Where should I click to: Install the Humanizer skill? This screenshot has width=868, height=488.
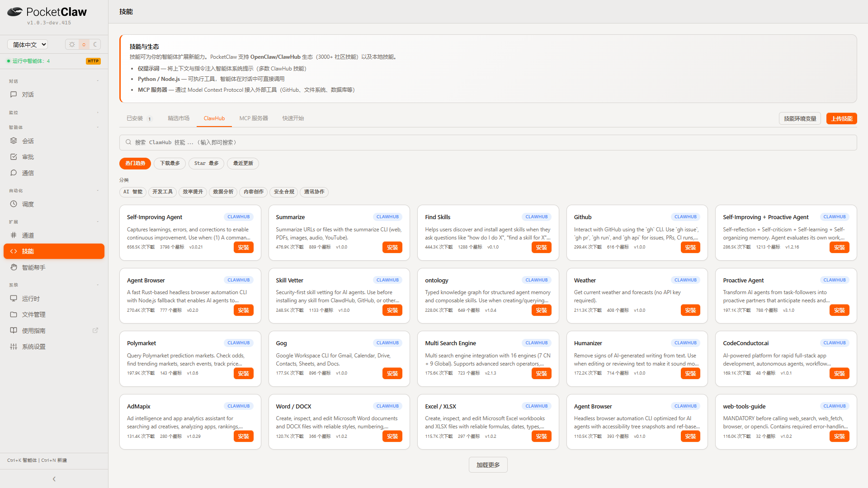[x=691, y=374]
